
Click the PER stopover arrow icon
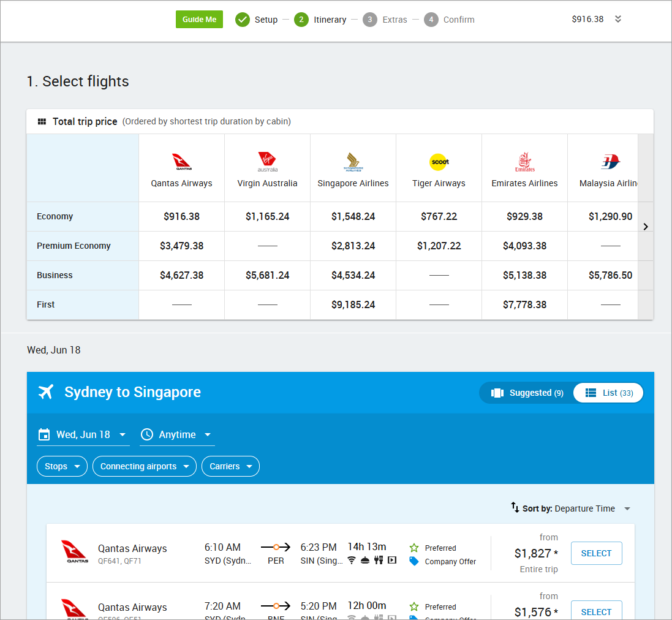click(276, 547)
